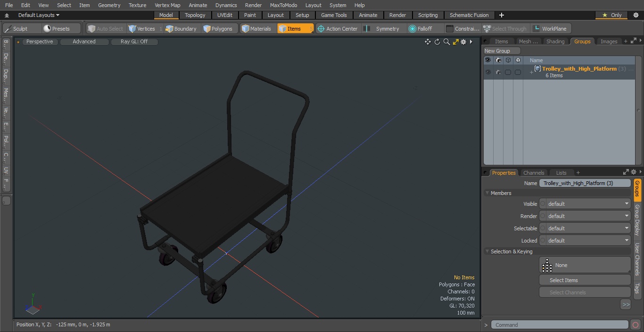Click the record button beside Command field
Image resolution: width=644 pixels, height=332 pixels.
[635, 325]
